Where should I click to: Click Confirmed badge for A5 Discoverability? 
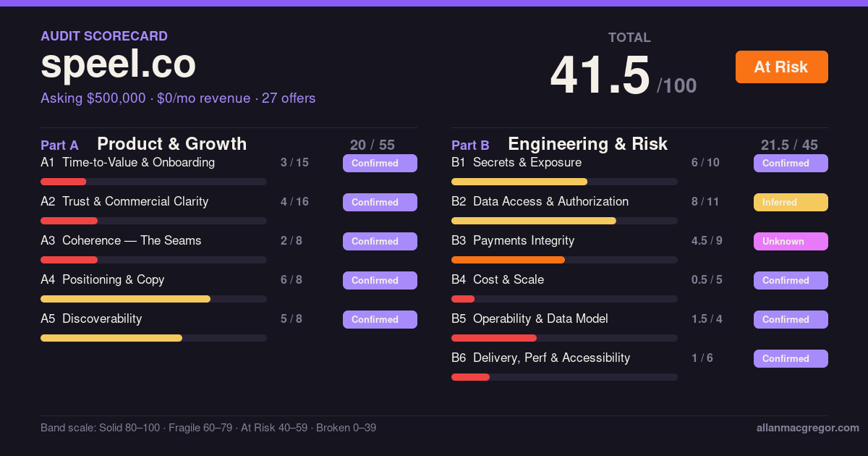[380, 319]
